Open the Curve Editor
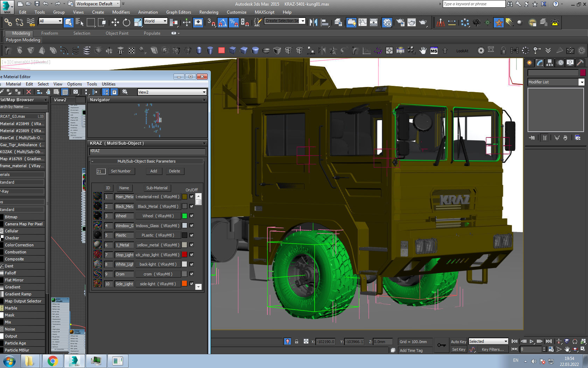Image resolution: width=588 pixels, height=368 pixels. [363, 22]
